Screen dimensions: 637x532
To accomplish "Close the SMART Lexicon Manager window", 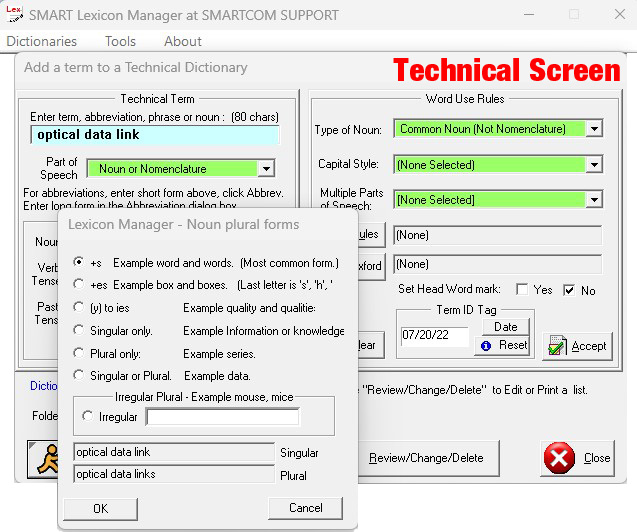I will click(620, 15).
